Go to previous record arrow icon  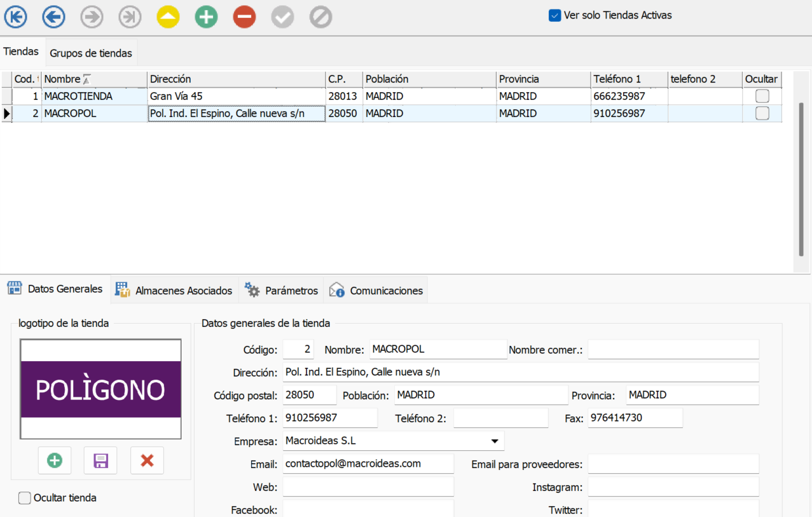tap(53, 17)
